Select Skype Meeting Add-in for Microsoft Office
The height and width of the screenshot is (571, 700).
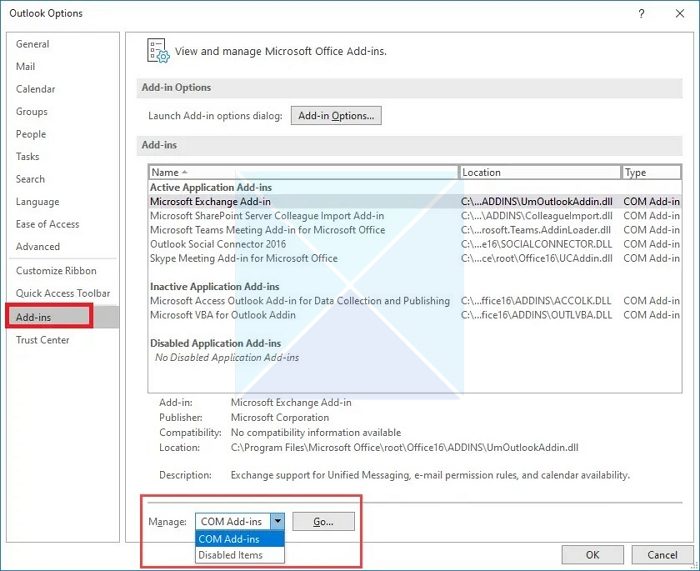click(x=415, y=258)
